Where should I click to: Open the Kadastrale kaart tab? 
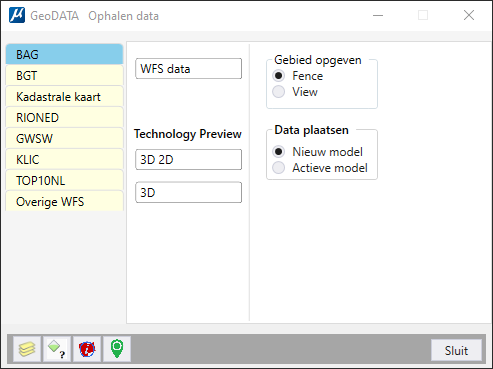point(64,97)
